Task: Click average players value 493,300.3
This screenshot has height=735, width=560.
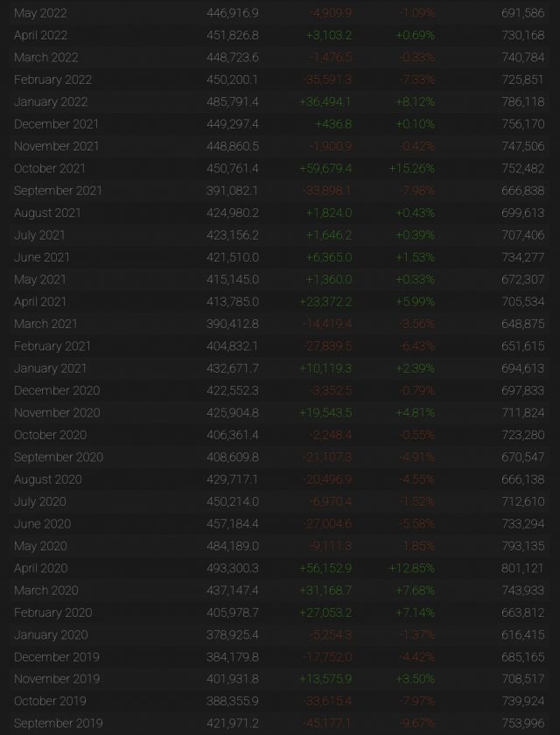Action: click(233, 568)
